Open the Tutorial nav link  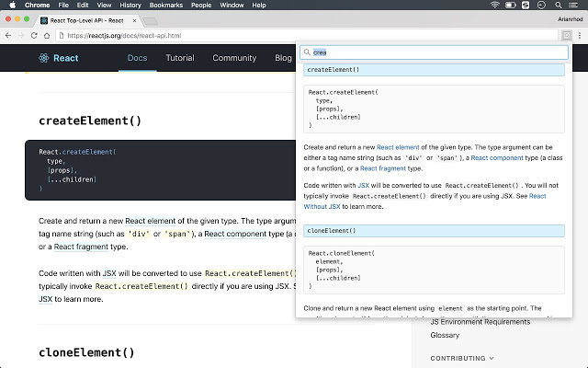click(180, 58)
